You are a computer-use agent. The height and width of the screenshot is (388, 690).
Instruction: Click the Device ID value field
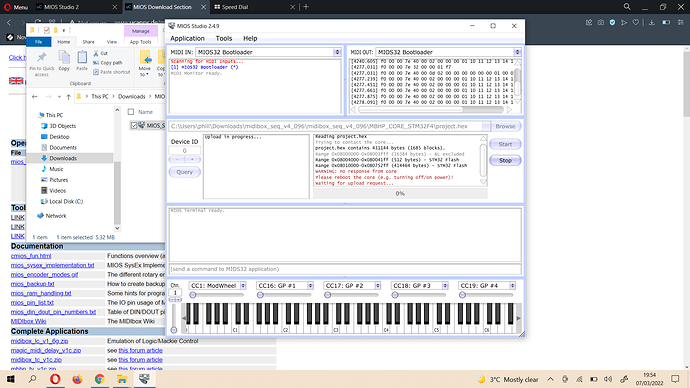click(x=184, y=150)
